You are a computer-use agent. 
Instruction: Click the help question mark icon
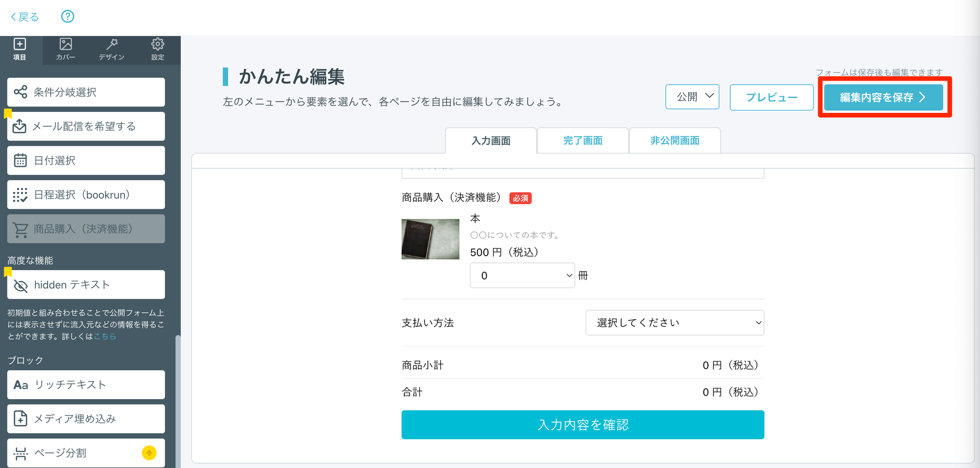[x=67, y=17]
